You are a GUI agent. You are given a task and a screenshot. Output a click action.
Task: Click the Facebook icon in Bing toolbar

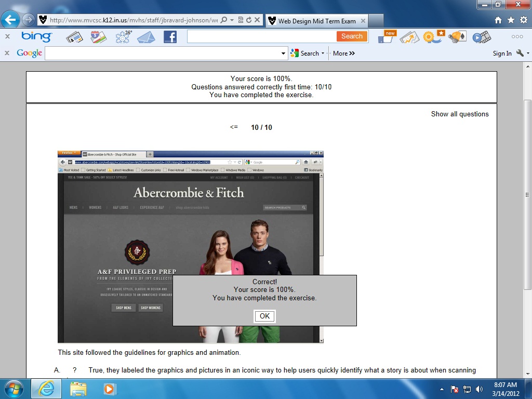170,37
